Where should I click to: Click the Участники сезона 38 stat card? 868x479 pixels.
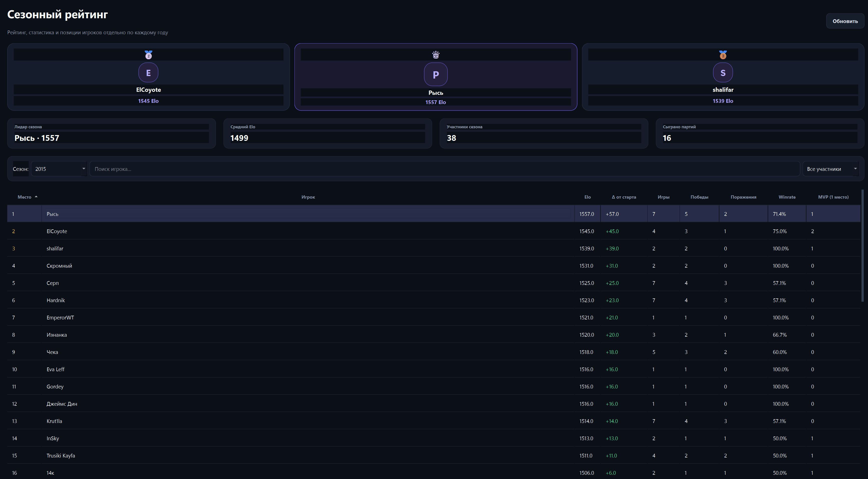(x=543, y=133)
